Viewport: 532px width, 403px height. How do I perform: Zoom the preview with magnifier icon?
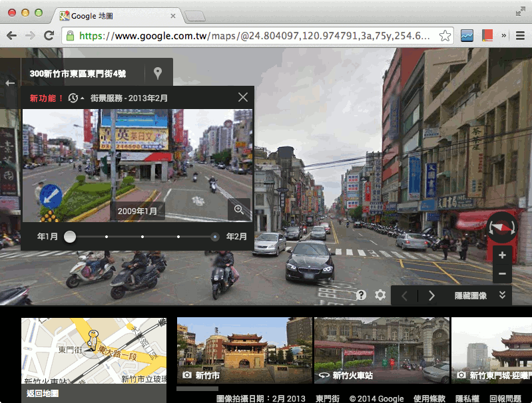239,209
